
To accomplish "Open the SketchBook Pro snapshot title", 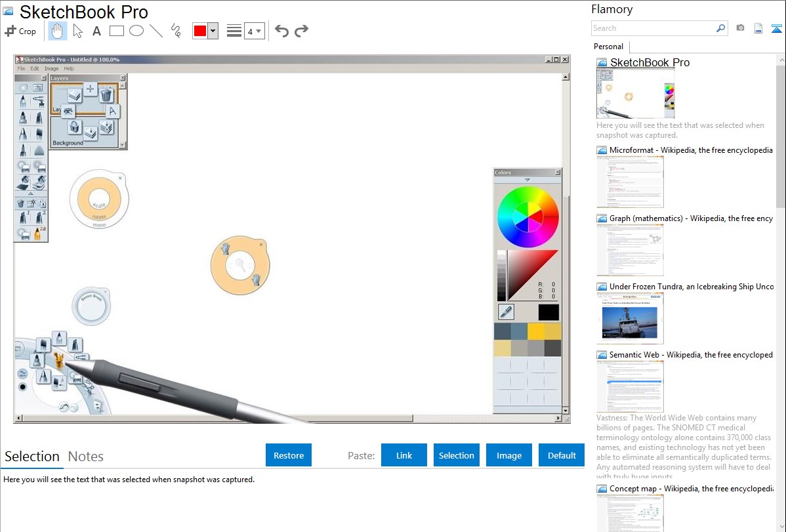I will [x=650, y=62].
